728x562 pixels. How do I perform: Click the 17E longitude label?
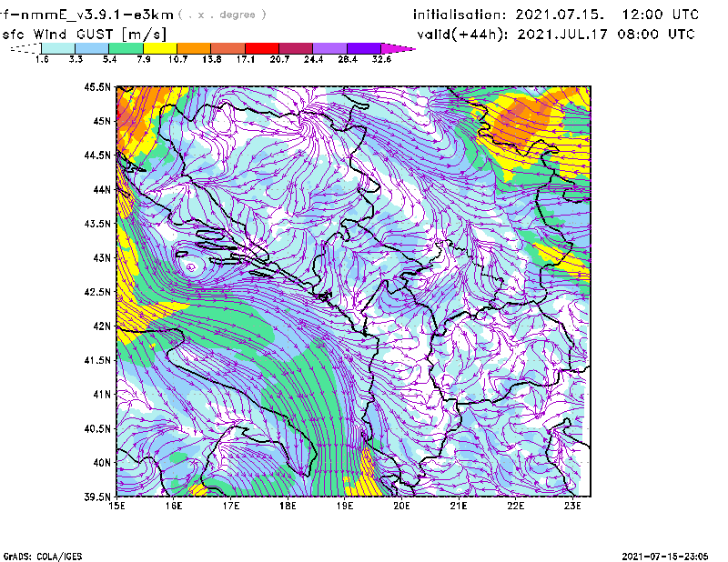(x=231, y=506)
